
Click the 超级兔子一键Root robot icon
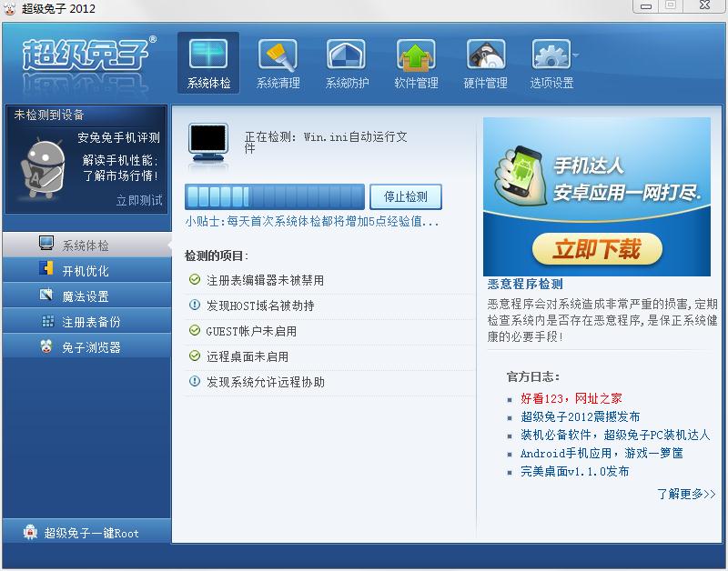(x=30, y=533)
